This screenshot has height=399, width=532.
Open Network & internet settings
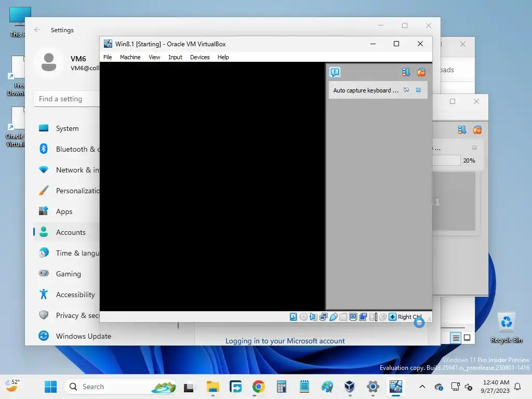[x=67, y=170]
